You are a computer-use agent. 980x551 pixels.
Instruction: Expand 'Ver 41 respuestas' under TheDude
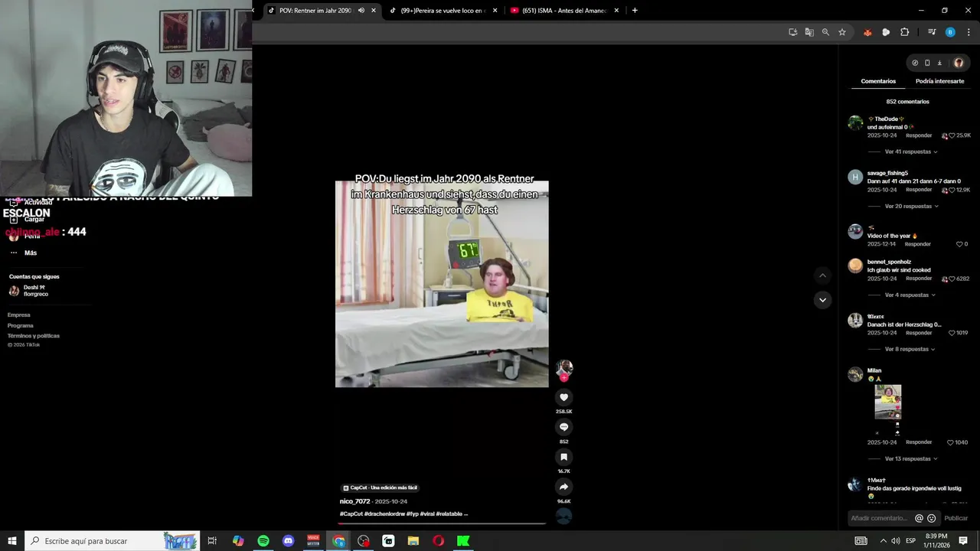coord(910,152)
